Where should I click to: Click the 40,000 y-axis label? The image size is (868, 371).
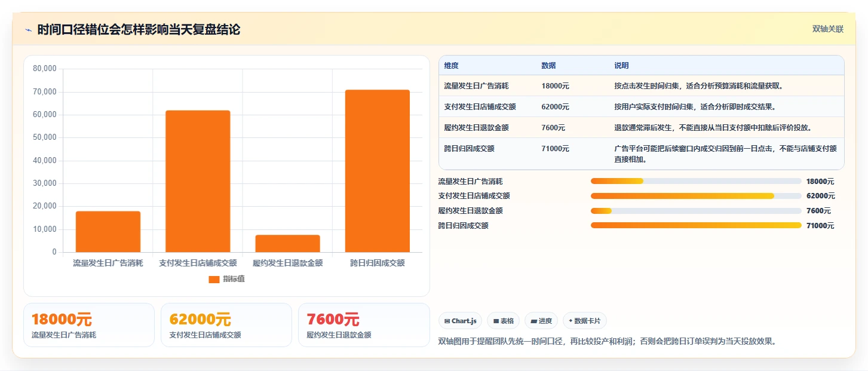[45, 161]
